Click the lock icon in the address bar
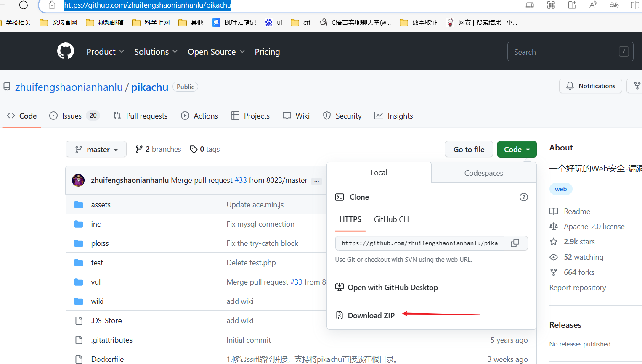Image resolution: width=642 pixels, height=364 pixels. 52,5
